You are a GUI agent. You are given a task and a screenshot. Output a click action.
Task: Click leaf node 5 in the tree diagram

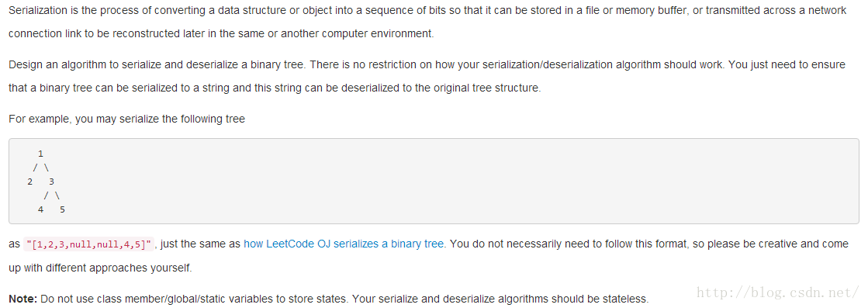[62, 209]
